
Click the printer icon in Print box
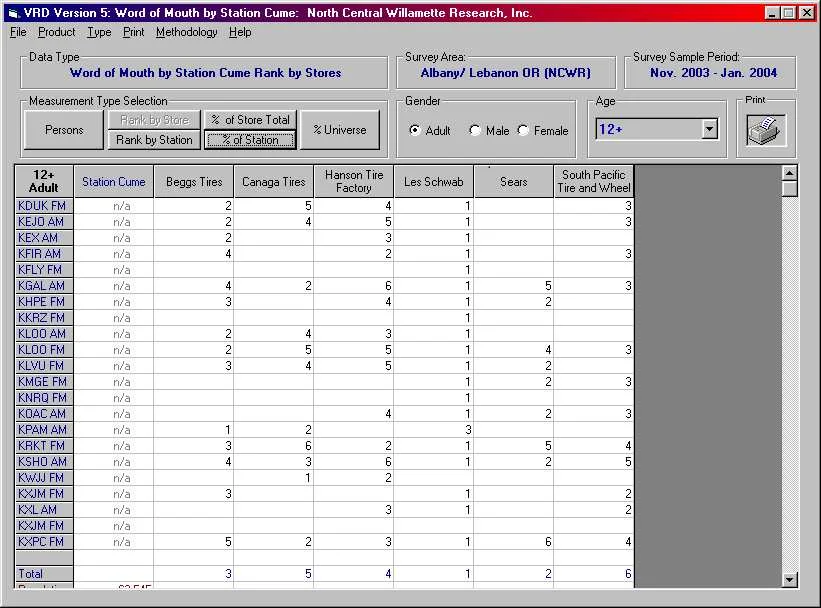coord(765,131)
